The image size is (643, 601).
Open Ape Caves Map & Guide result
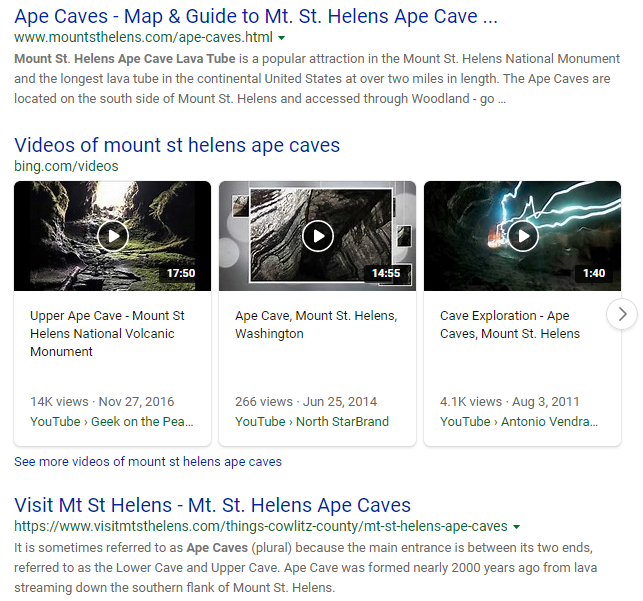point(255,15)
